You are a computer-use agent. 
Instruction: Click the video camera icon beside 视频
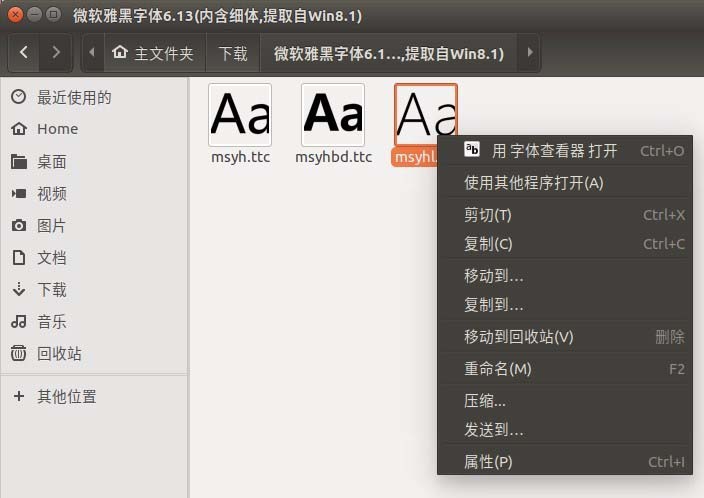coord(18,194)
